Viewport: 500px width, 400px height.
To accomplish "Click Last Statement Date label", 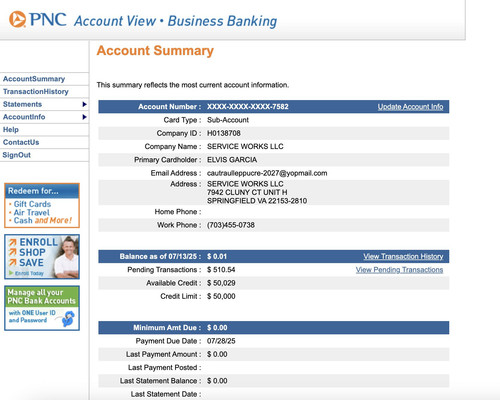I will point(166,394).
